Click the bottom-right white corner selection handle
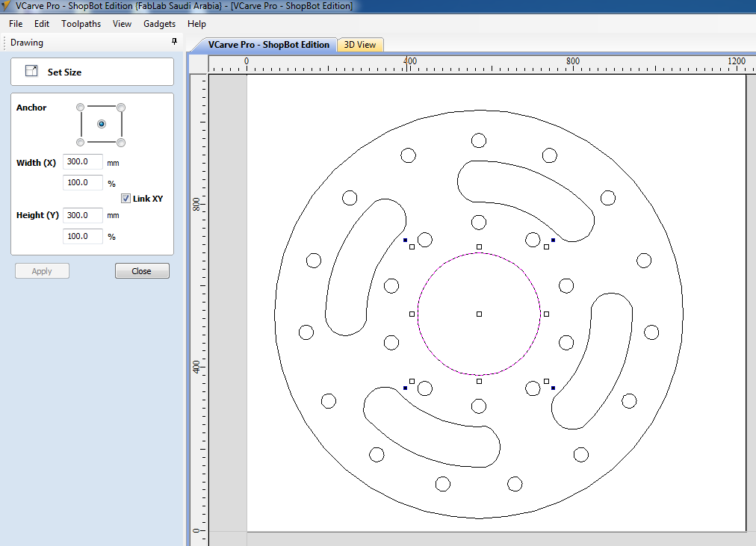756x546 pixels. (x=546, y=381)
